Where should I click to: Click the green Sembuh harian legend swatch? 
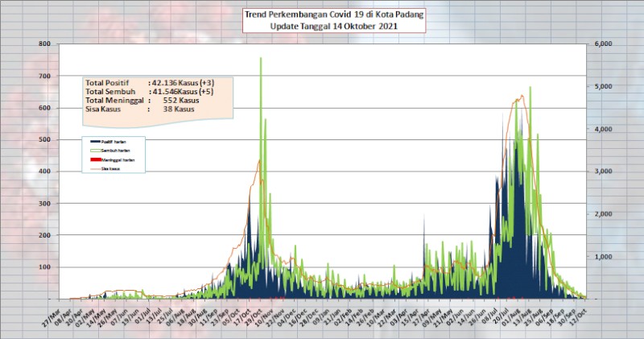(x=95, y=151)
